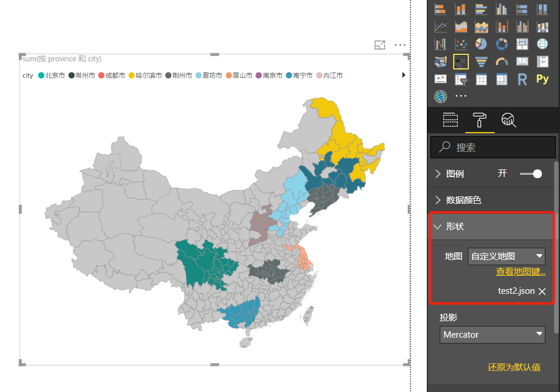Select the Python script visual
Viewport: 560px width, 392px height.
pos(542,79)
